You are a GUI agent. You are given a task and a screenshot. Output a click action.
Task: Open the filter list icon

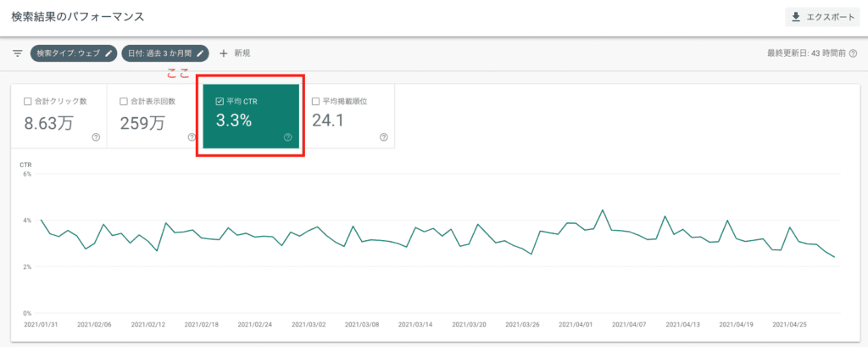(18, 53)
